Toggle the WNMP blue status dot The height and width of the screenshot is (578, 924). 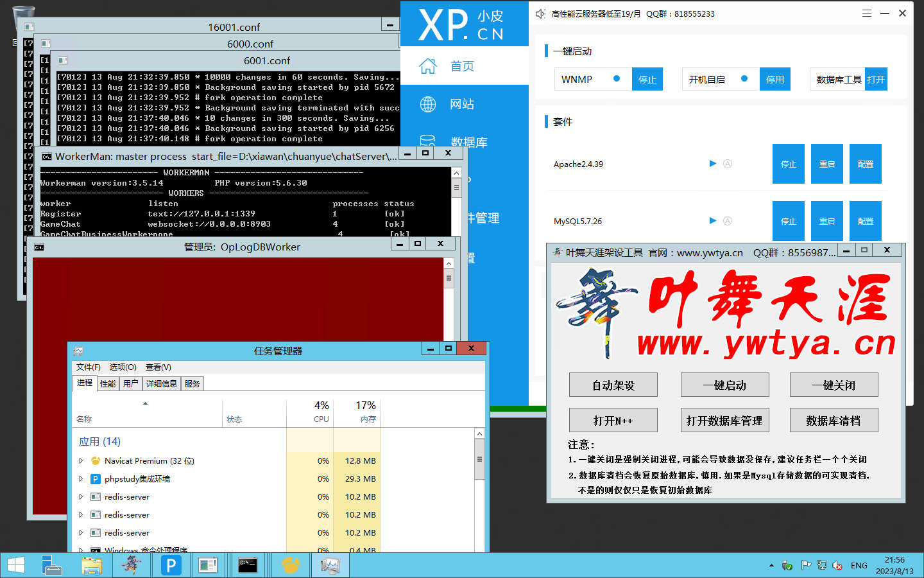[617, 78]
